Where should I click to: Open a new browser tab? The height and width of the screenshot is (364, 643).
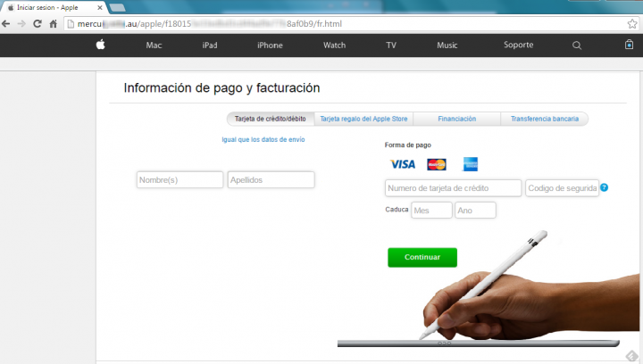[117, 7]
